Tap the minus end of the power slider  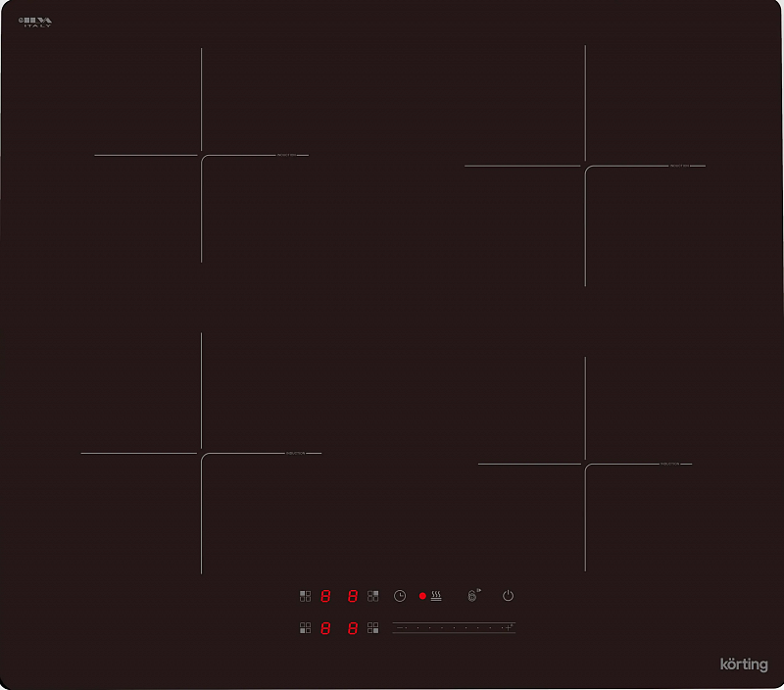399,626
